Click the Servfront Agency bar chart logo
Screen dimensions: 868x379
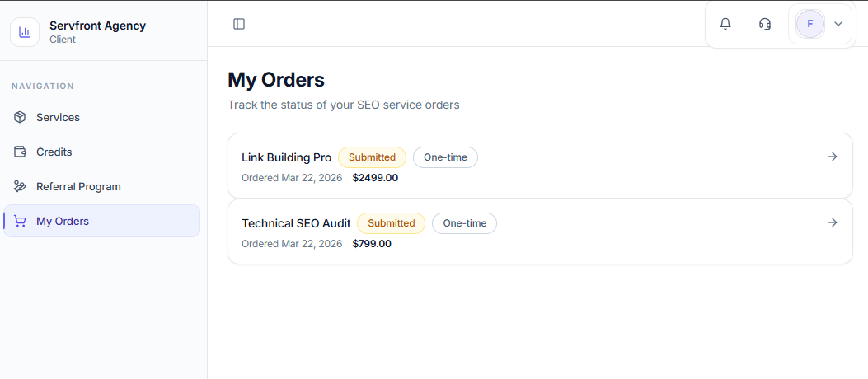tap(25, 32)
